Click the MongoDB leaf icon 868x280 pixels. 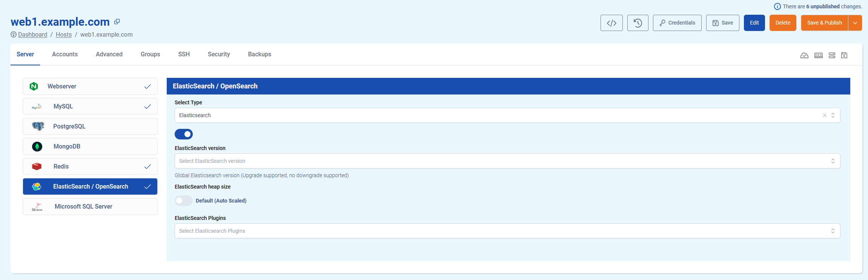[37, 147]
